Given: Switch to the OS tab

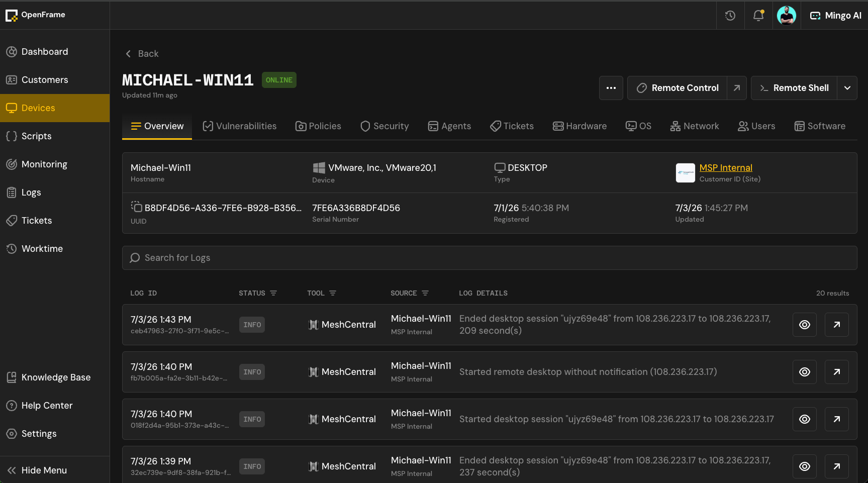Looking at the screenshot, I should pos(639,126).
